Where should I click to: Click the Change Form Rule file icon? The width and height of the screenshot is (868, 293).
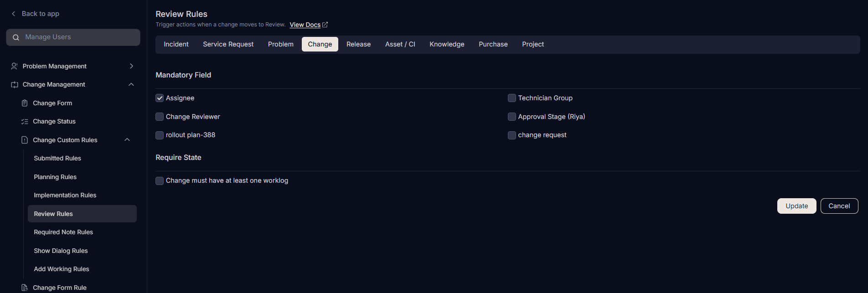pos(25,288)
